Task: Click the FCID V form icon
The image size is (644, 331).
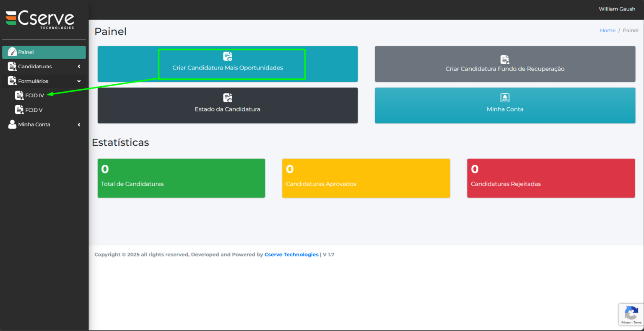Action: tap(19, 110)
